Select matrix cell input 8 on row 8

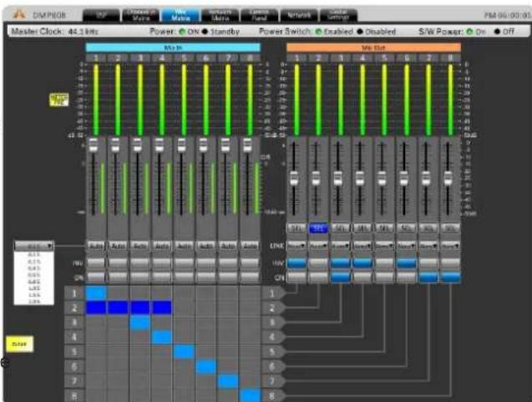click(x=250, y=395)
